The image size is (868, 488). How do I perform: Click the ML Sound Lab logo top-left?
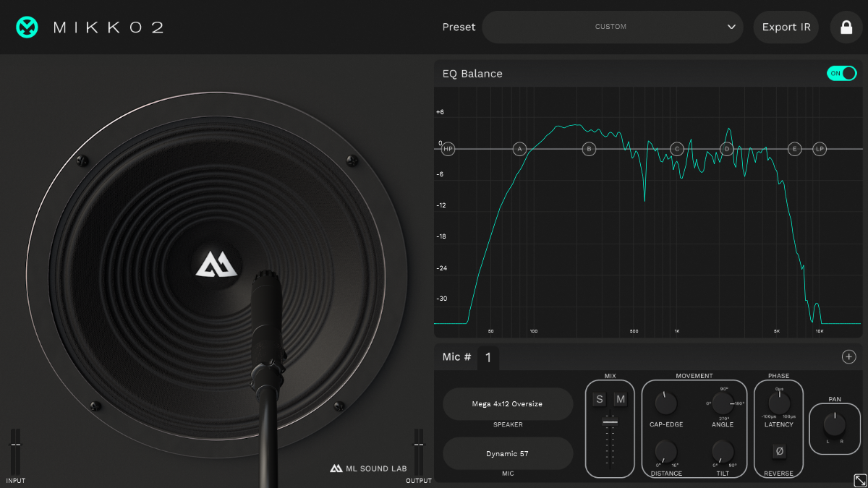coord(26,27)
